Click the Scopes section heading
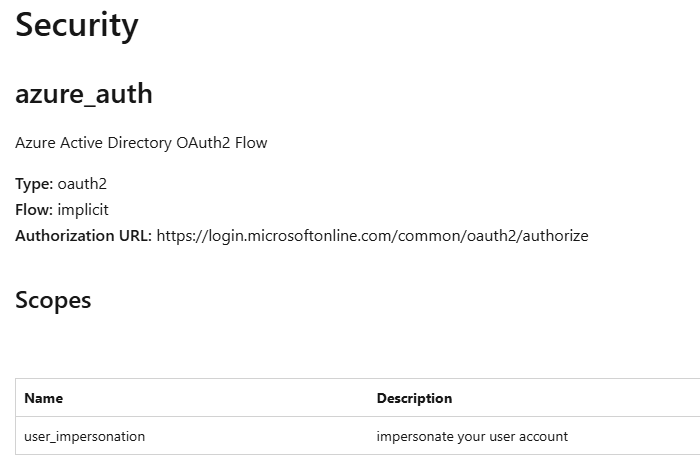700x469 pixels. coord(53,300)
